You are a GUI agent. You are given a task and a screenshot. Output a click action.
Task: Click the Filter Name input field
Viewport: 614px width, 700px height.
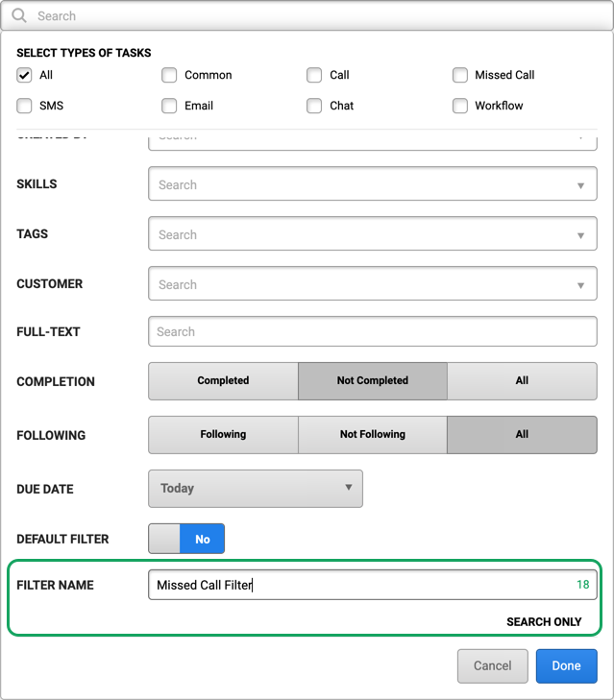[373, 585]
